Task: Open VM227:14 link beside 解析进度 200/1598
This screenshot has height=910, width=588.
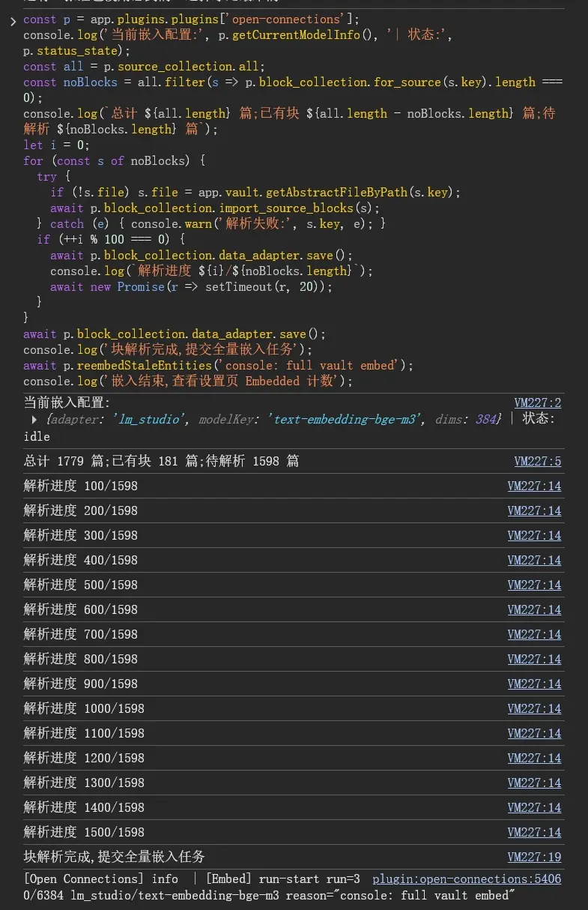Action: [x=534, y=510]
